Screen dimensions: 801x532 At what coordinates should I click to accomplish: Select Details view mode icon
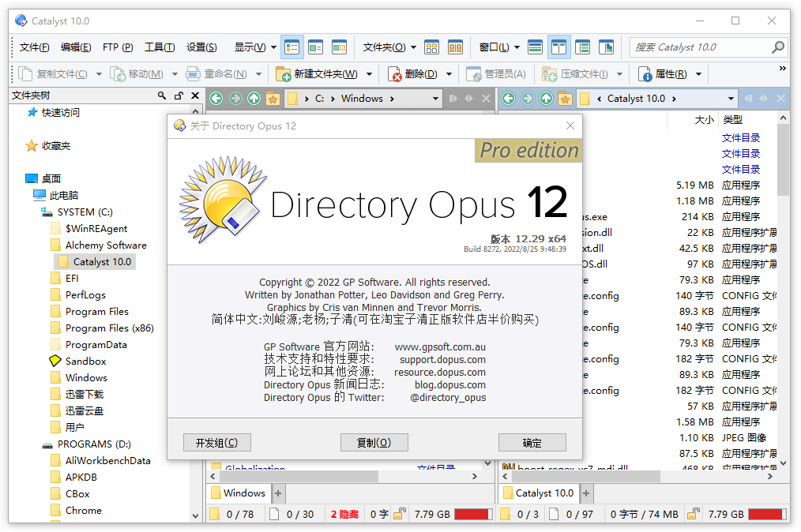click(291, 47)
